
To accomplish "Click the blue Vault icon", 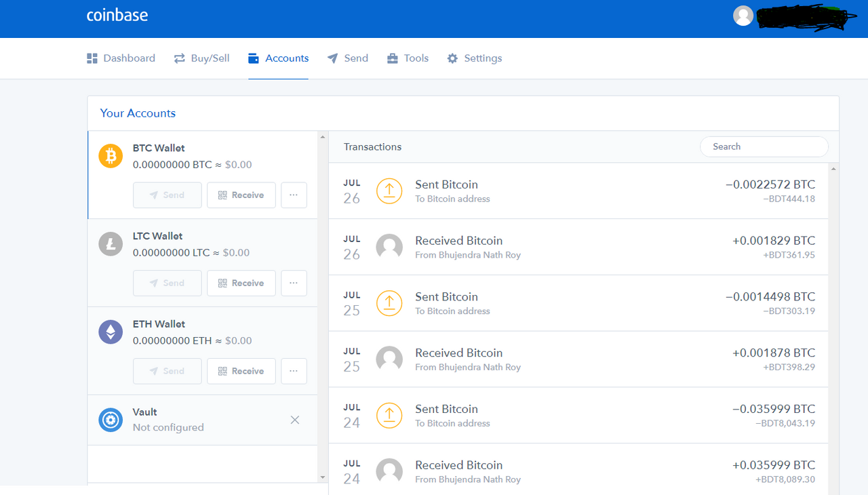I will (x=110, y=420).
